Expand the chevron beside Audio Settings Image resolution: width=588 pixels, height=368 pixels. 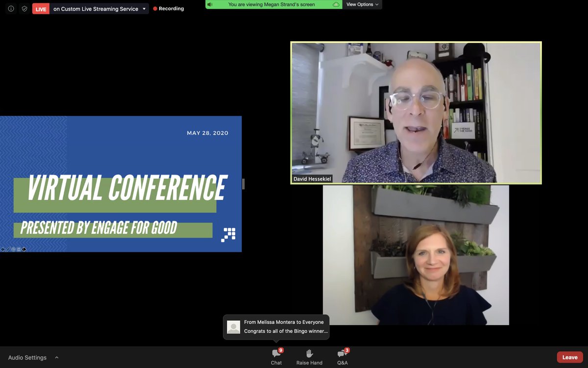pyautogui.click(x=57, y=358)
